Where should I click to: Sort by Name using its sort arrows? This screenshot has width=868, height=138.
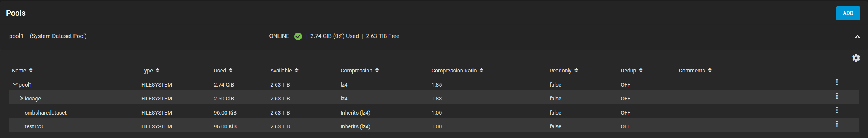[x=31, y=70]
